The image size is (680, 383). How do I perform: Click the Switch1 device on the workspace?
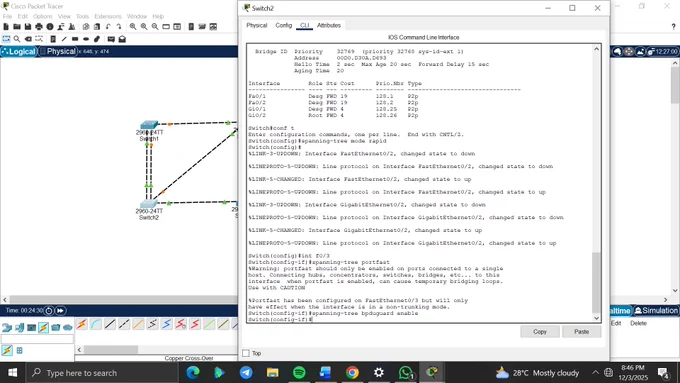click(149, 125)
